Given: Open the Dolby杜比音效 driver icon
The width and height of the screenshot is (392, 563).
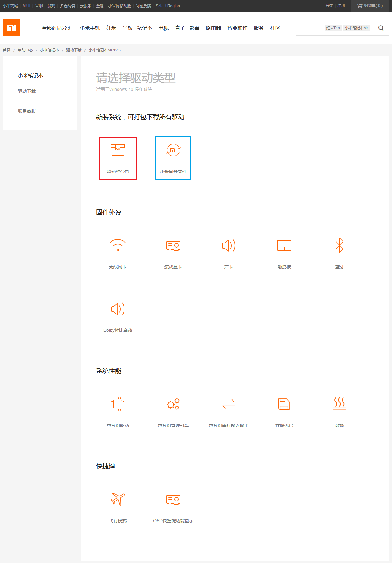Looking at the screenshot, I should [x=118, y=309].
